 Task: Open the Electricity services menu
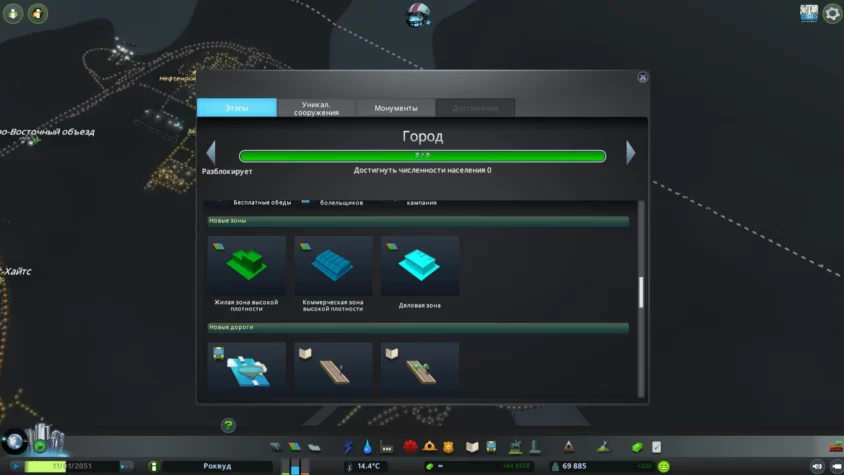point(348,447)
